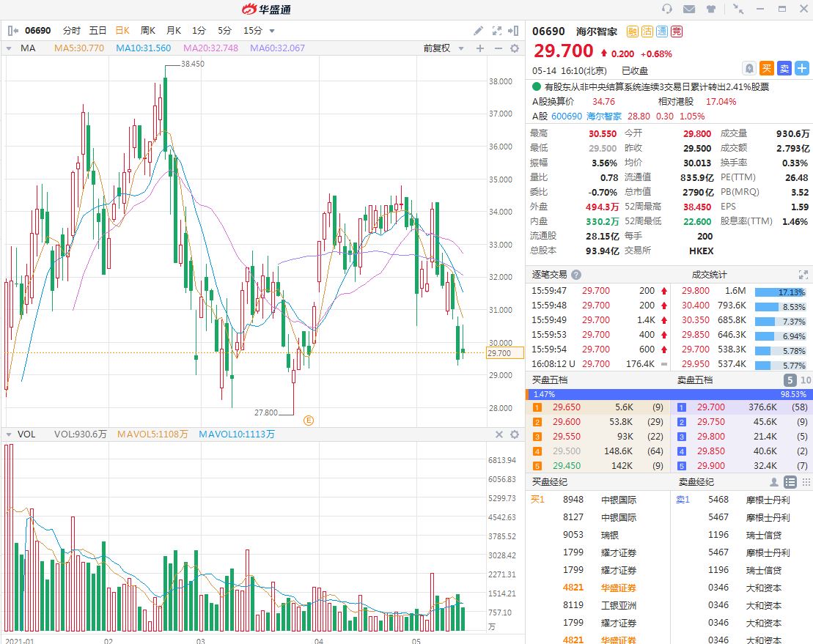Switch order book to 5 levels
This screenshot has width=813, height=644.
[790, 380]
